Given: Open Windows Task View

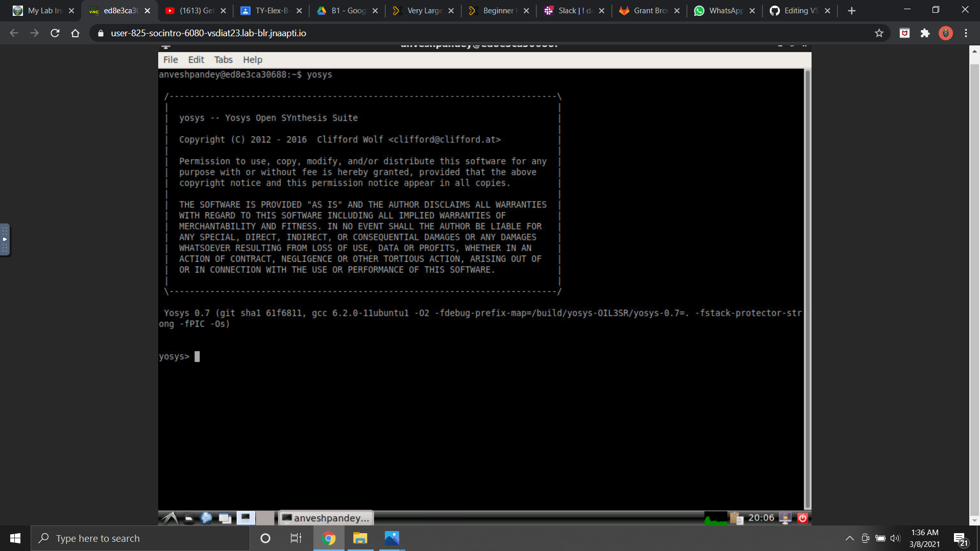Looking at the screenshot, I should point(296,538).
